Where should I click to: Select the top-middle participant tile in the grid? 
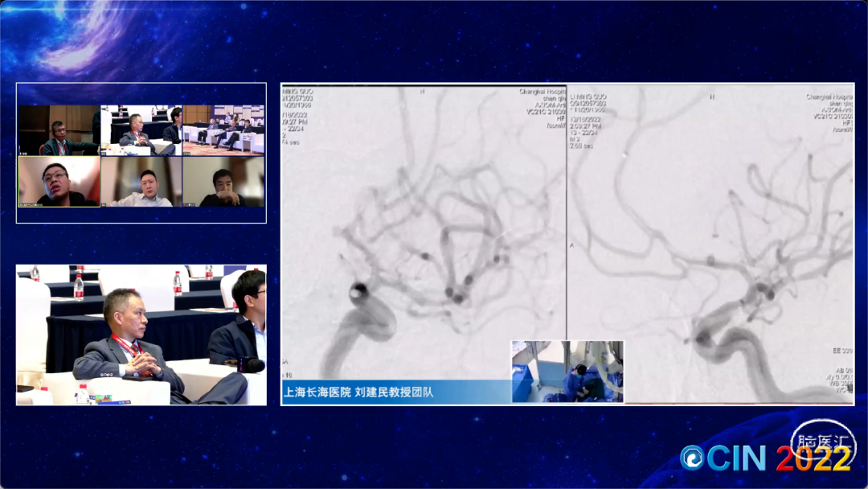click(x=141, y=130)
